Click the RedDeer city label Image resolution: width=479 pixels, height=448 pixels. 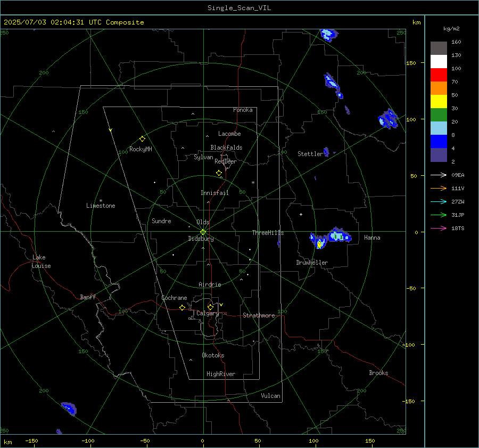click(226, 161)
